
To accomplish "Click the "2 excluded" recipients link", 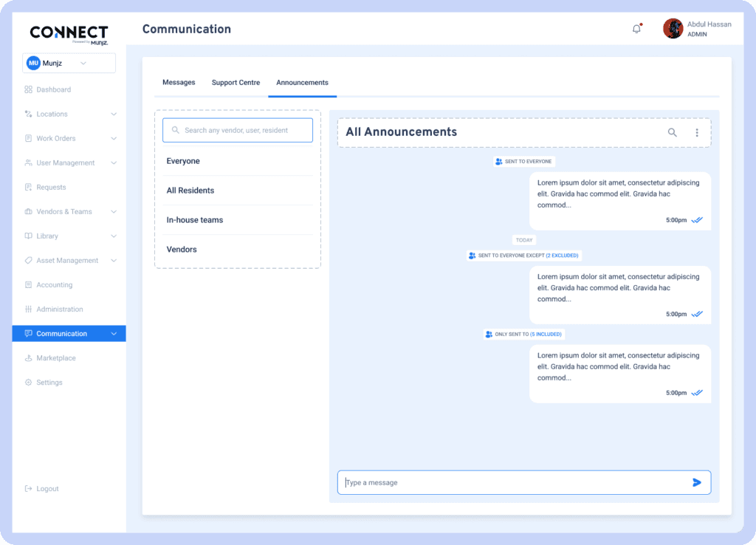I will [x=562, y=256].
